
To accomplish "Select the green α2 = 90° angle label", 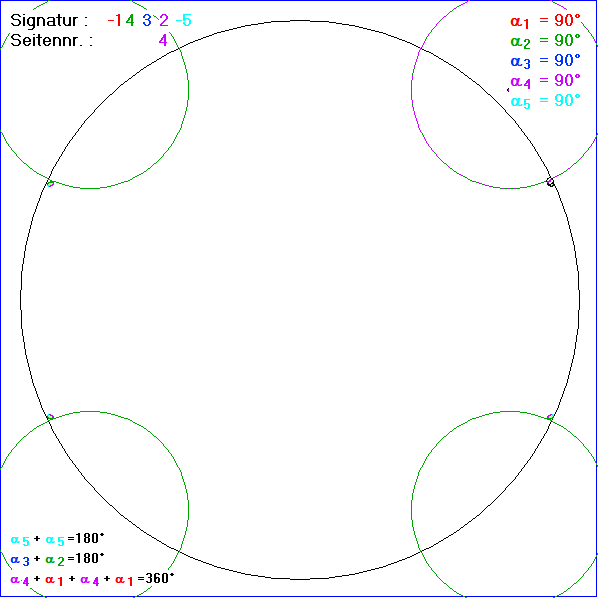I will (x=545, y=41).
